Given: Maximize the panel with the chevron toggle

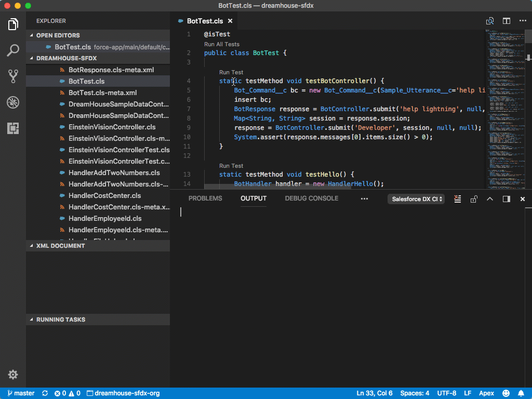Looking at the screenshot, I should pyautogui.click(x=489, y=198).
